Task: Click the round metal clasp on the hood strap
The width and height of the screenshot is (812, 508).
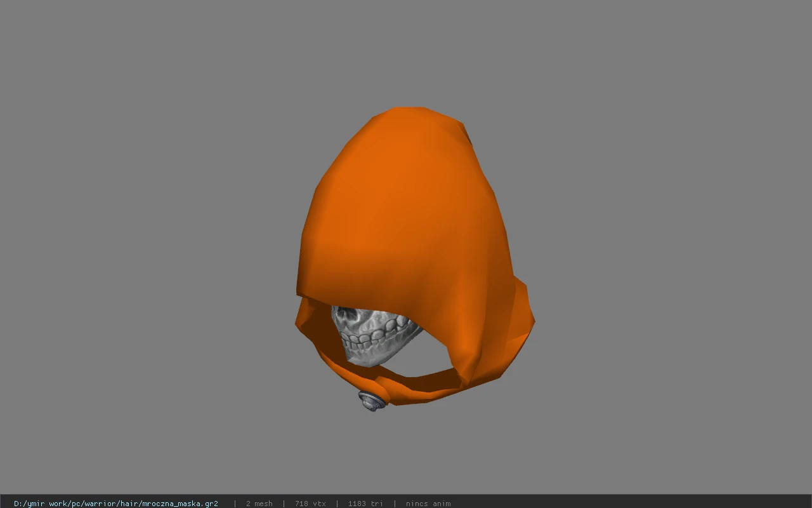Action: 372,400
